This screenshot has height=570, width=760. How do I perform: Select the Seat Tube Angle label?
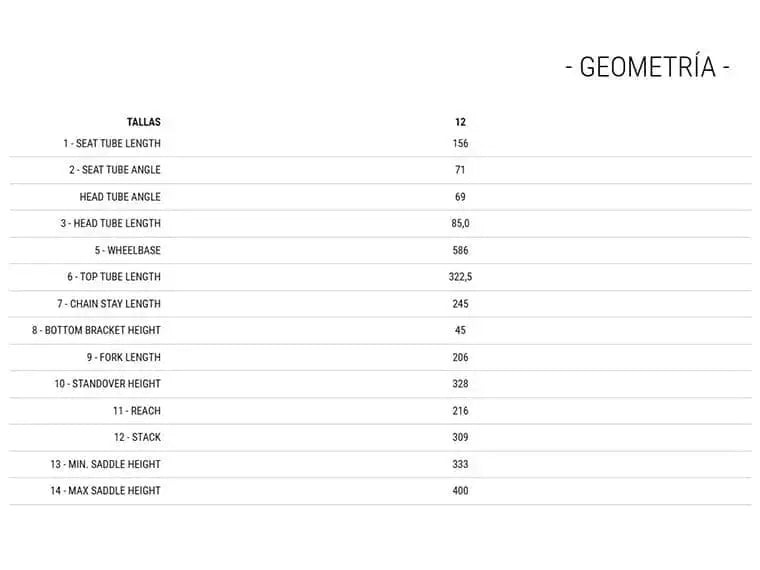tap(115, 170)
